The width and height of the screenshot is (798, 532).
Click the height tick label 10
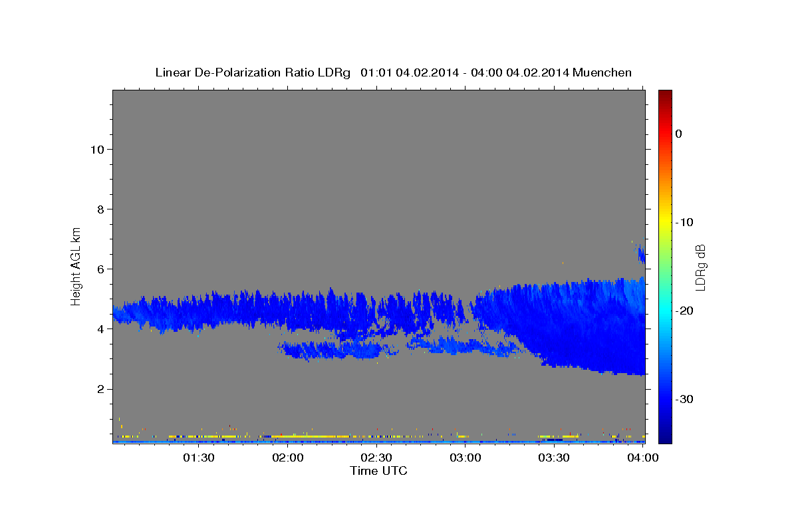coord(96,149)
